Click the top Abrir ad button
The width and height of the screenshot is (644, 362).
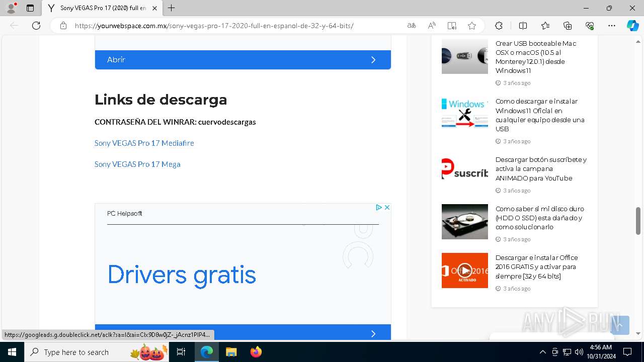tap(243, 59)
